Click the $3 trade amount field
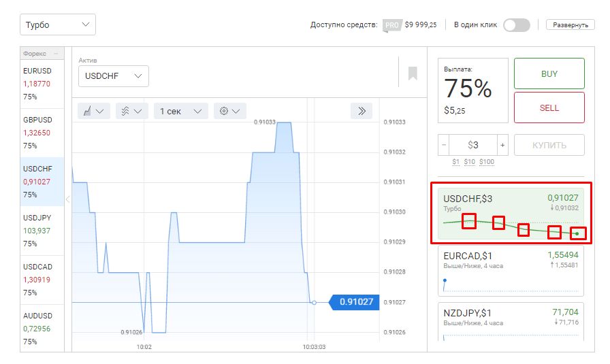Viewport: 610px width, 364px height. [x=473, y=145]
